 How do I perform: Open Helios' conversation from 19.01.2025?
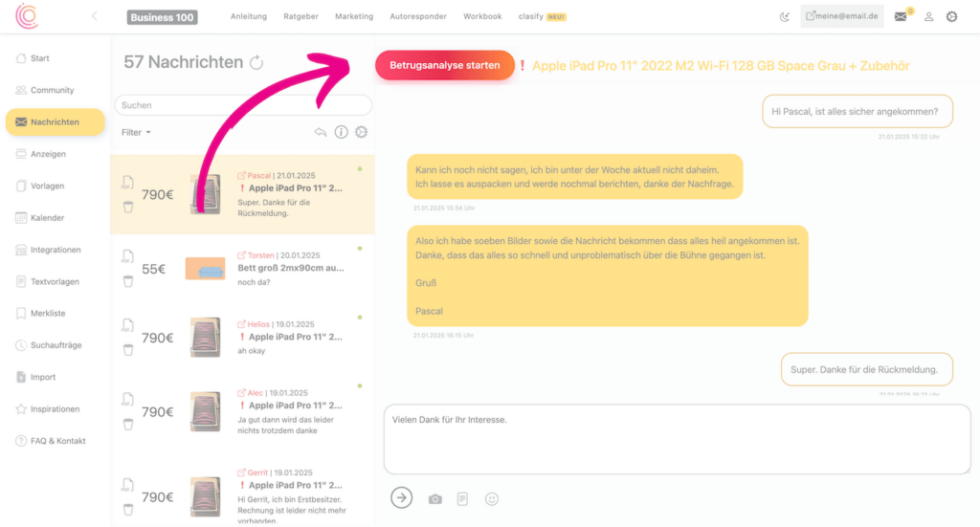[242, 338]
